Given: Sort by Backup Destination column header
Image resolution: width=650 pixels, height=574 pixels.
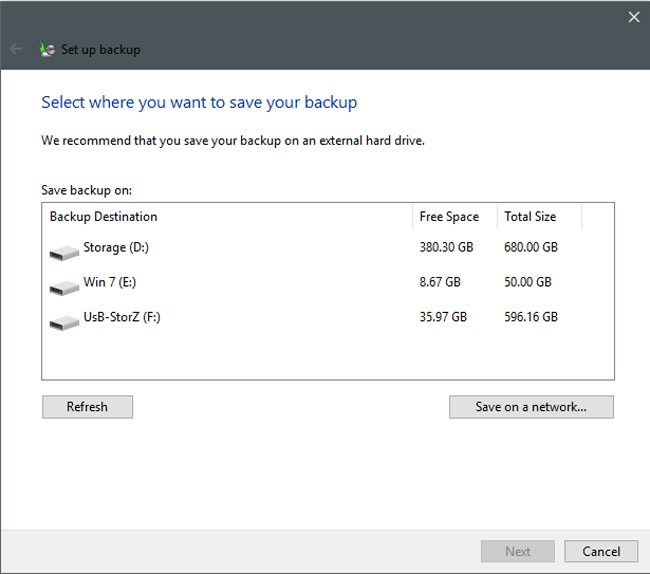Looking at the screenshot, I should coord(104,217).
